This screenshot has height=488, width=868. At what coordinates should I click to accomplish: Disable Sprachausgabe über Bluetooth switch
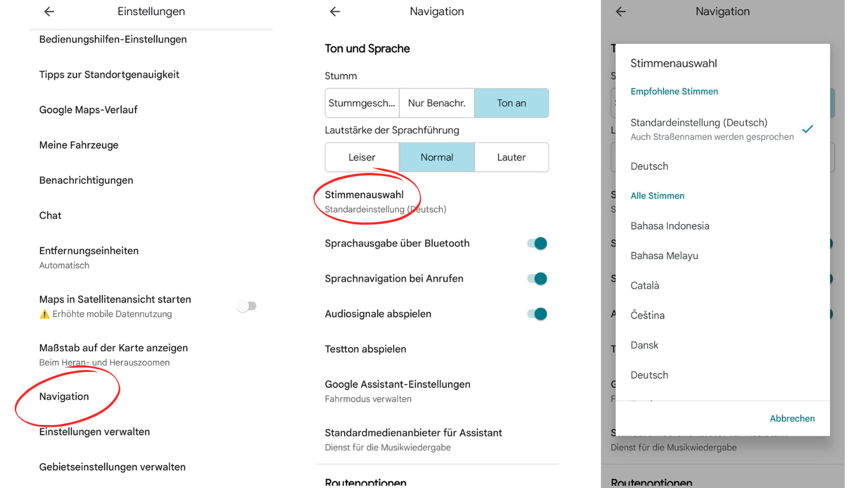[x=537, y=243]
